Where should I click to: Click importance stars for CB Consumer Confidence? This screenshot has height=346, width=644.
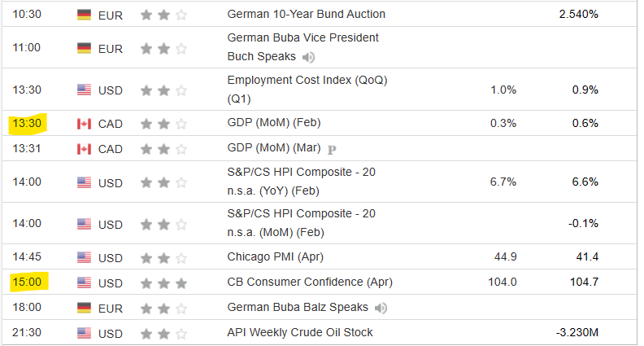[x=163, y=282]
